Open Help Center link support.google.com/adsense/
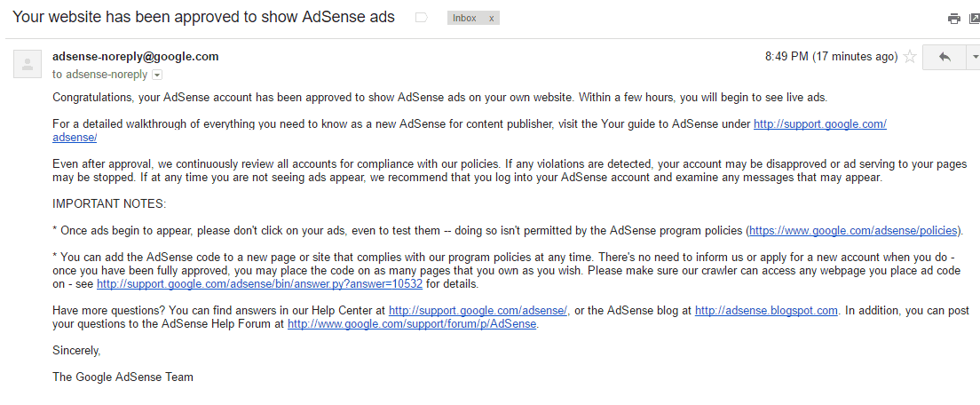980x405 pixels. [x=478, y=311]
